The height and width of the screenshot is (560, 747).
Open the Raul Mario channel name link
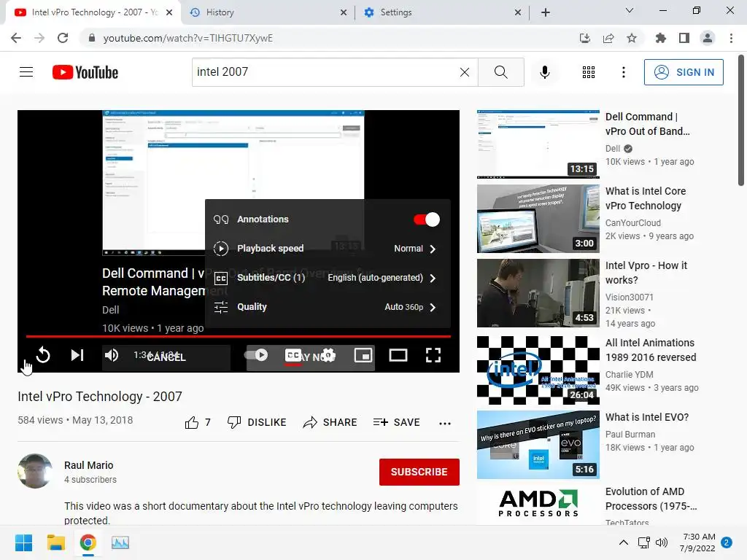click(x=88, y=465)
